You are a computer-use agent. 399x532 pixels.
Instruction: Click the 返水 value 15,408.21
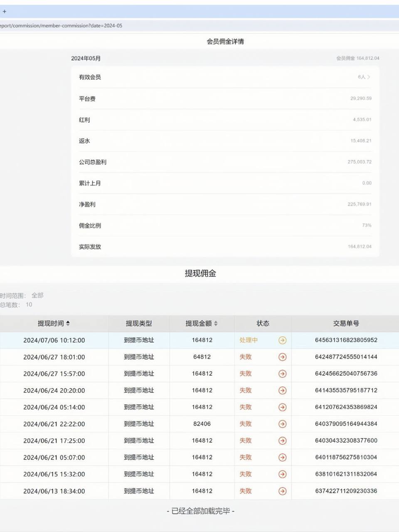(361, 140)
